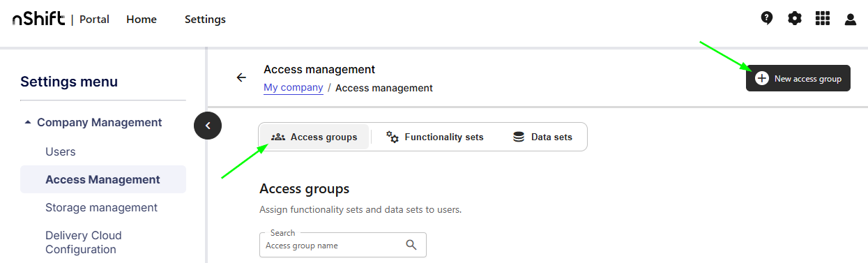Select Access Management in the sidebar
Screen dimensions: 868x263
pos(103,179)
